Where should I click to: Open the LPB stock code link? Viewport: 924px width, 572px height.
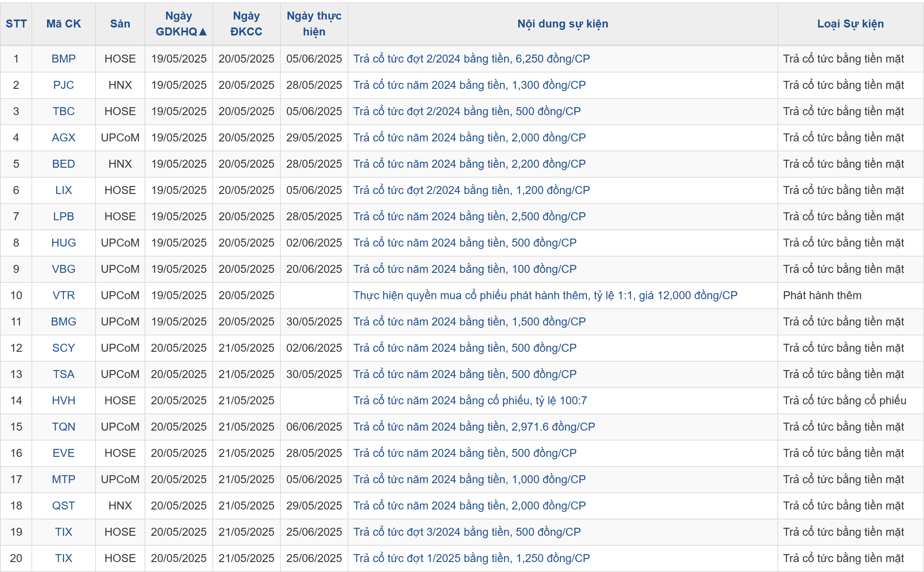[x=64, y=216]
